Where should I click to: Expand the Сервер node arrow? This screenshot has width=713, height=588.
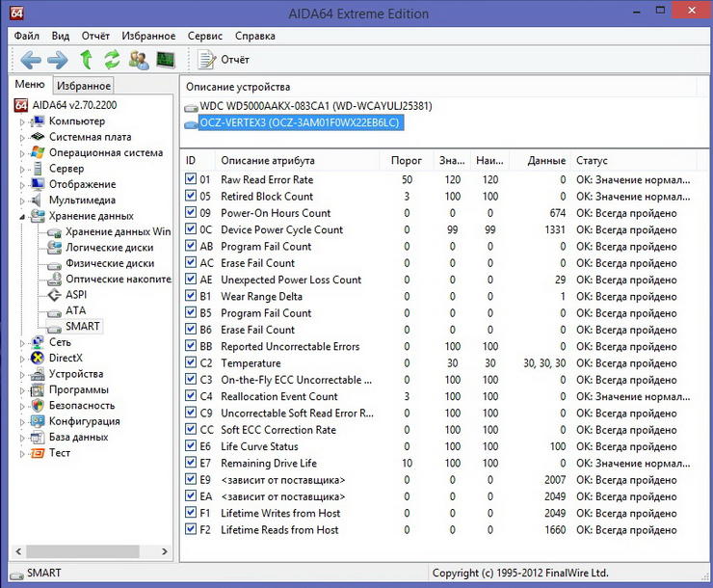[22, 169]
